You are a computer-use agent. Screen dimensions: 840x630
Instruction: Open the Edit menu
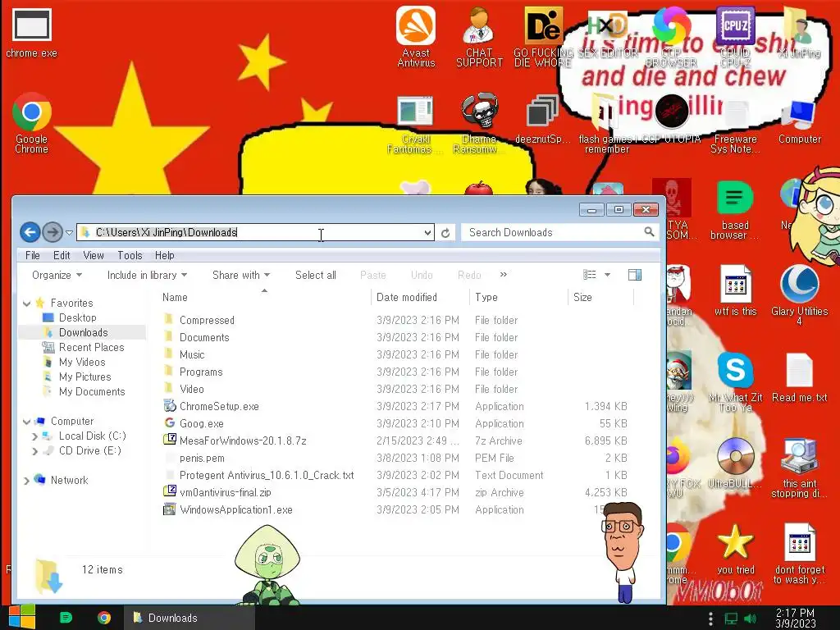coord(62,255)
